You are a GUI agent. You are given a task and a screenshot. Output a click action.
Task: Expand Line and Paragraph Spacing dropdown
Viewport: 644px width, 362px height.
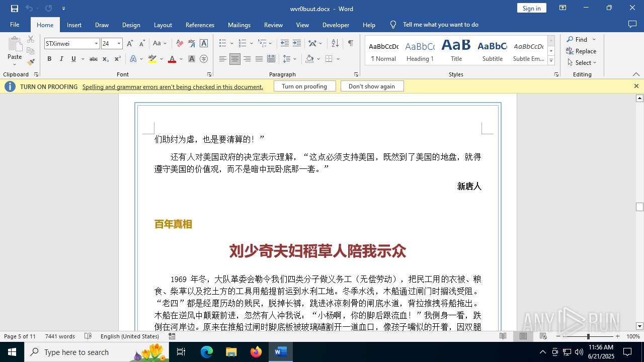point(295,59)
